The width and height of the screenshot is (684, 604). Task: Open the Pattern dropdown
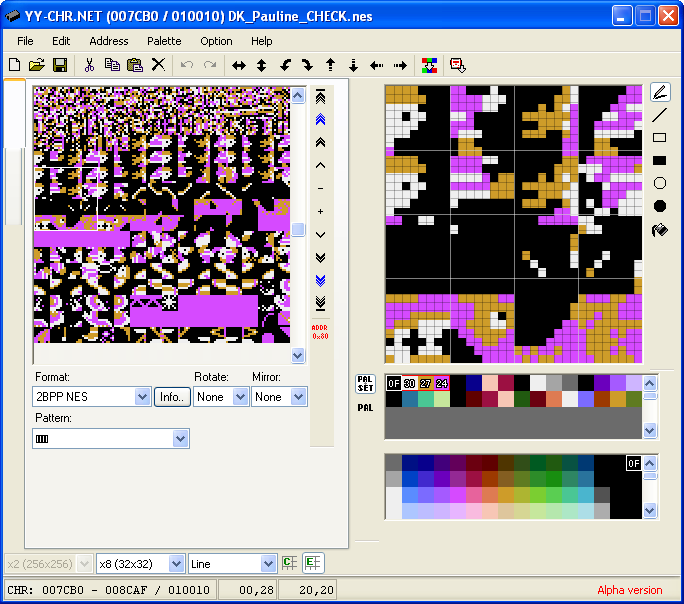coord(111,438)
